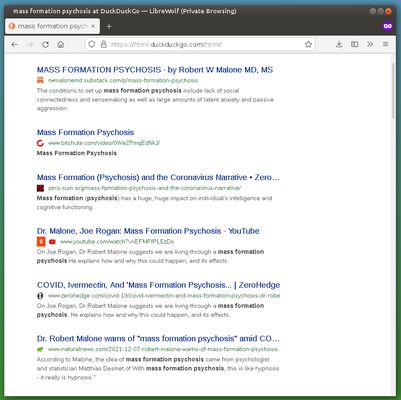Open Dr. Malone, Joe Rogan YouTube result
Image resolution: width=401 pixels, height=400 pixels.
pyautogui.click(x=148, y=231)
